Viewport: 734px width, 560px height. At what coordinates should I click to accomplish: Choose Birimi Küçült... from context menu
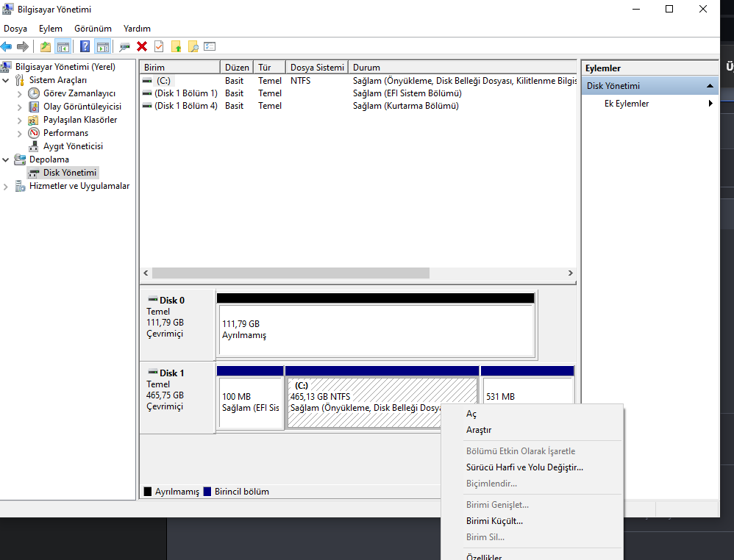click(532, 521)
